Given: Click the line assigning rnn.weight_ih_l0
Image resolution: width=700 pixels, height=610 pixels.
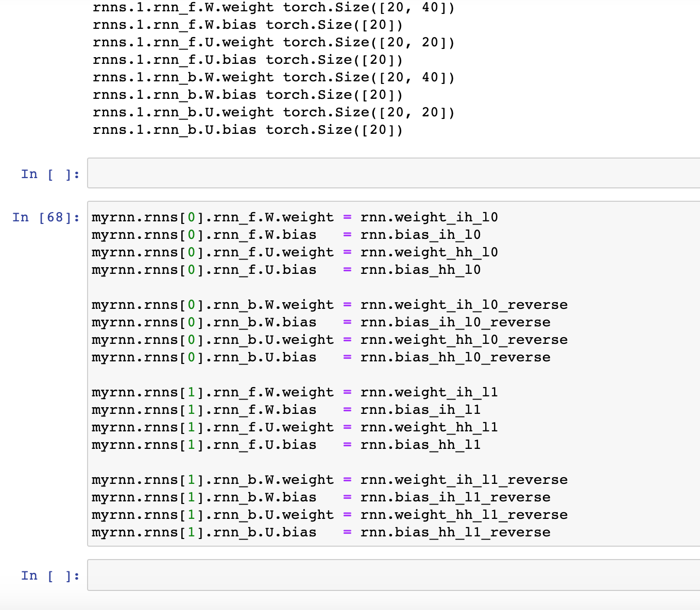Looking at the screenshot, I should click(295, 217).
